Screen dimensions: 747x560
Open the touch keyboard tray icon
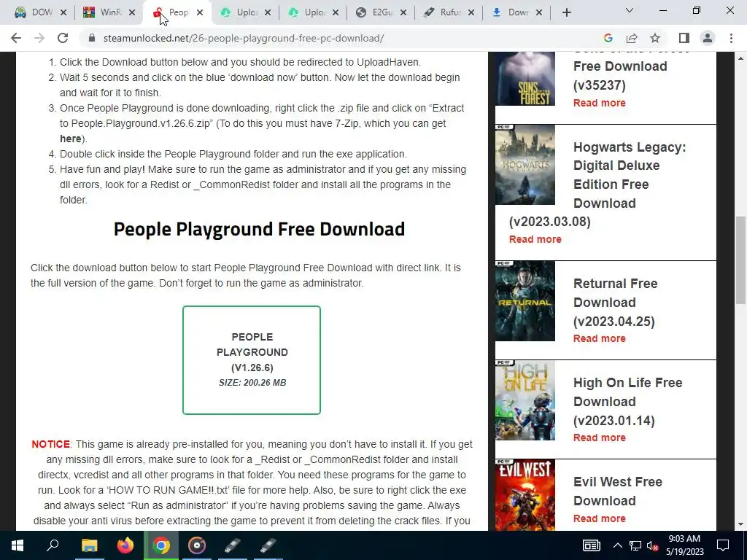(591, 545)
